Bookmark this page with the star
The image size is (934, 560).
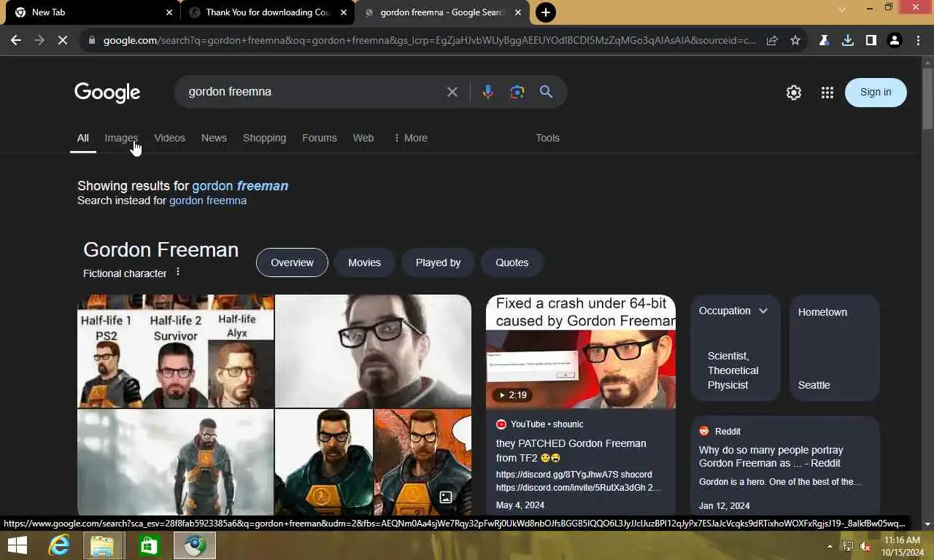[795, 40]
